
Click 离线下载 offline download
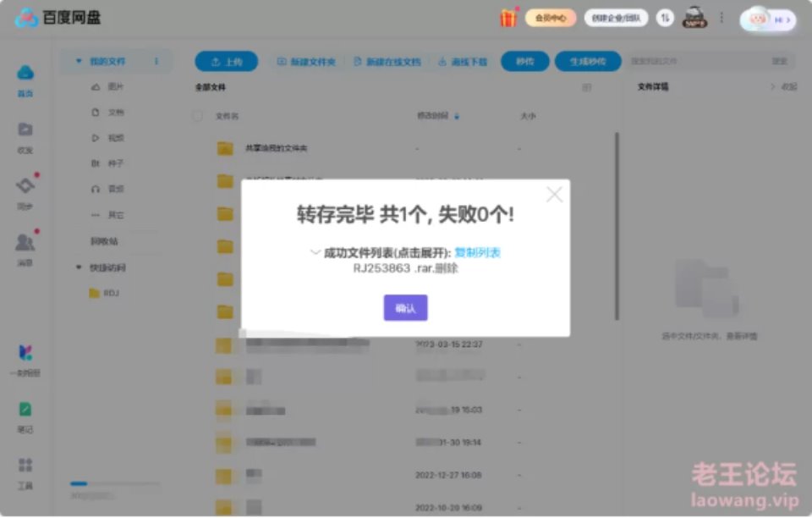pos(463,62)
